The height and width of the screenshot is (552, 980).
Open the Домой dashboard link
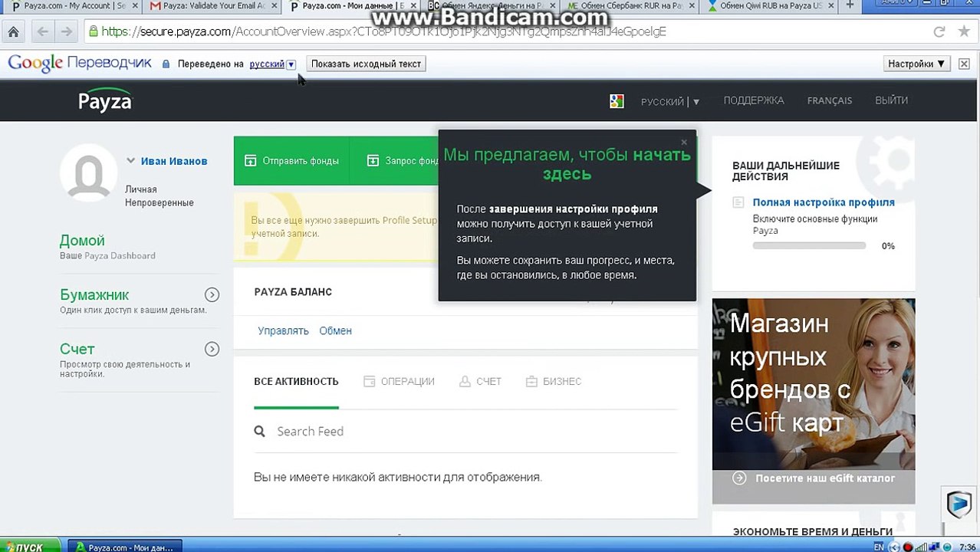point(82,241)
